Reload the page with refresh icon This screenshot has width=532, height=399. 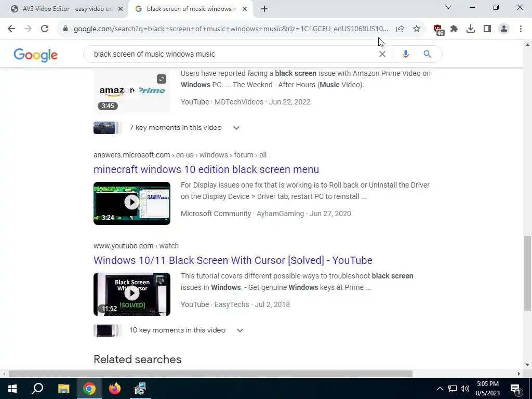pos(45,29)
